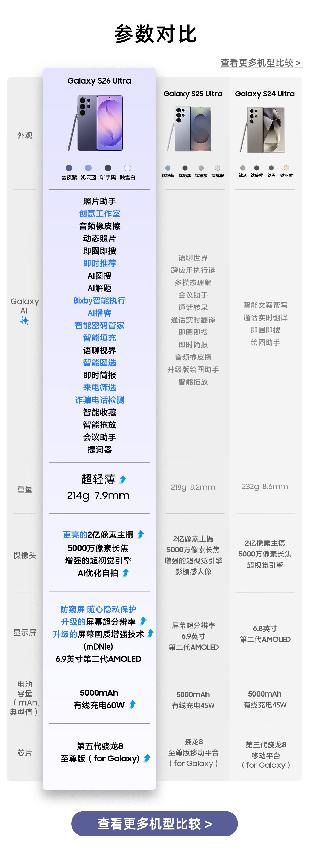Click '6.9英寸第二代AMOLED' in S26 display cell
Screen dimensions: 309x868
click(98, 659)
